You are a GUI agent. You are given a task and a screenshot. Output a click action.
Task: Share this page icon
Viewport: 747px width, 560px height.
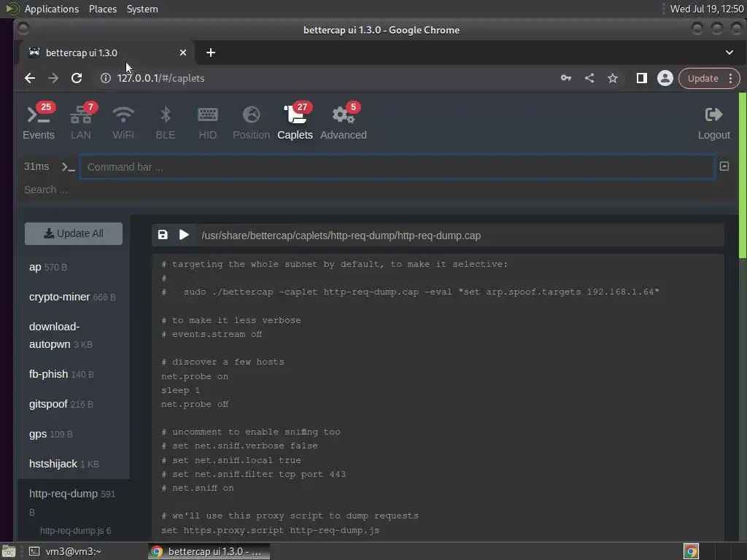[589, 78]
